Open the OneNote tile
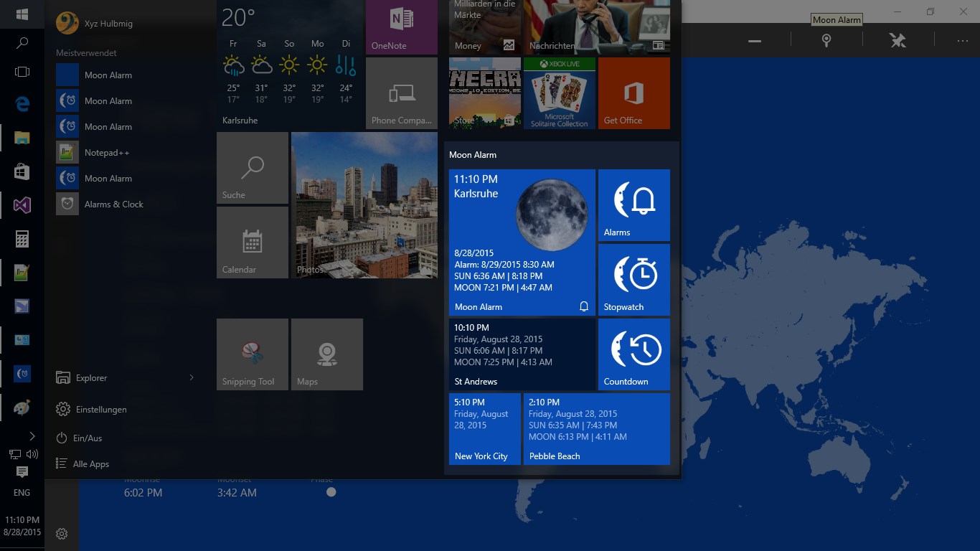980x551 pixels. tap(401, 27)
